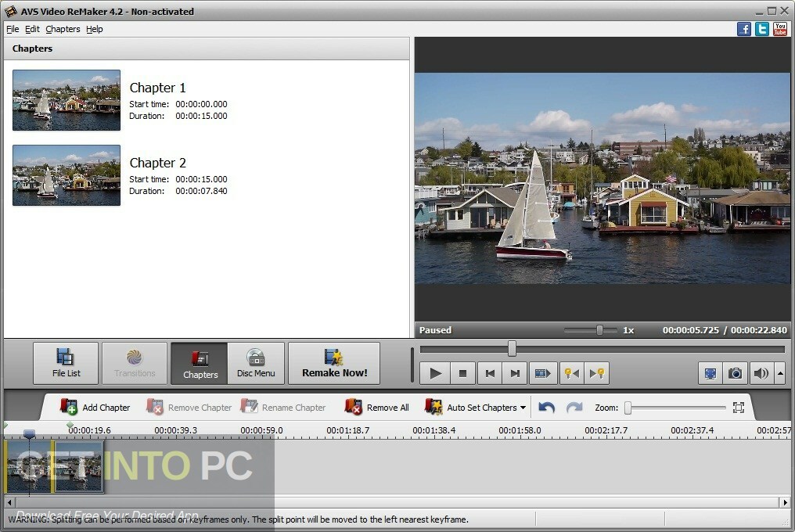Click the next scene button
The image size is (795, 532).
(542, 374)
